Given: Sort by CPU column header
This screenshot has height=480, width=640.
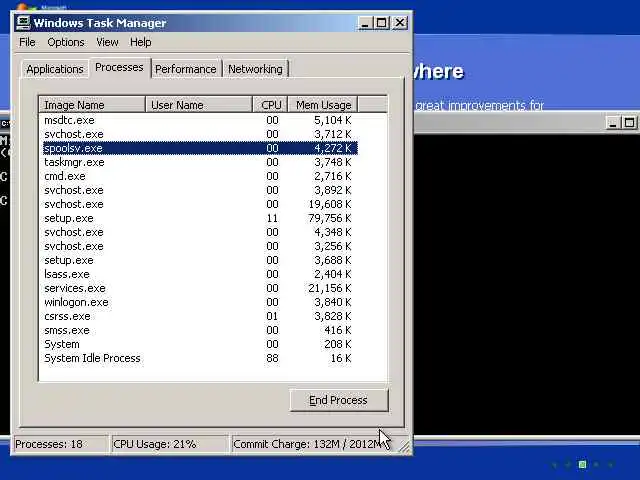Looking at the screenshot, I should click(x=271, y=105).
